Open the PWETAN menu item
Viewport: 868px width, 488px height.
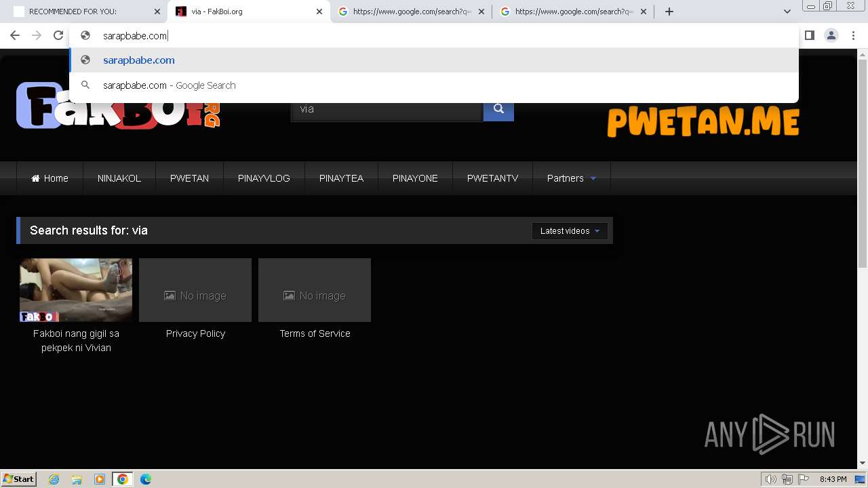(x=189, y=178)
